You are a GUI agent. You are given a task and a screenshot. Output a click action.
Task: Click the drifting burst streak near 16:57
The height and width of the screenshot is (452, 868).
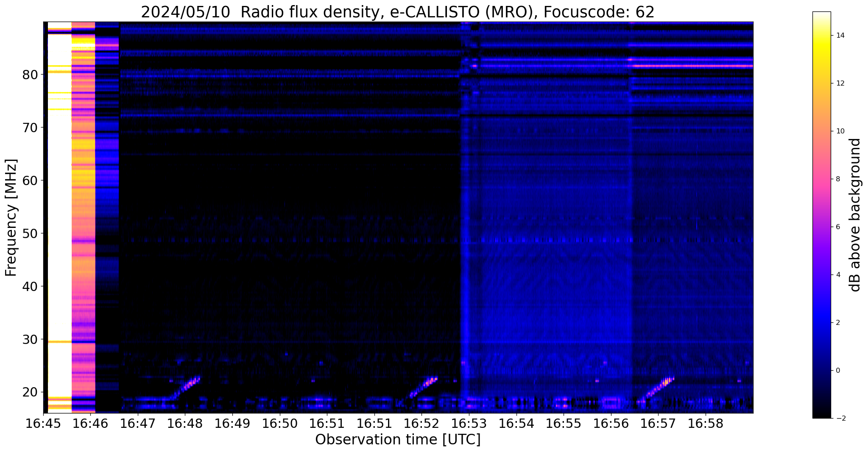pos(659,387)
